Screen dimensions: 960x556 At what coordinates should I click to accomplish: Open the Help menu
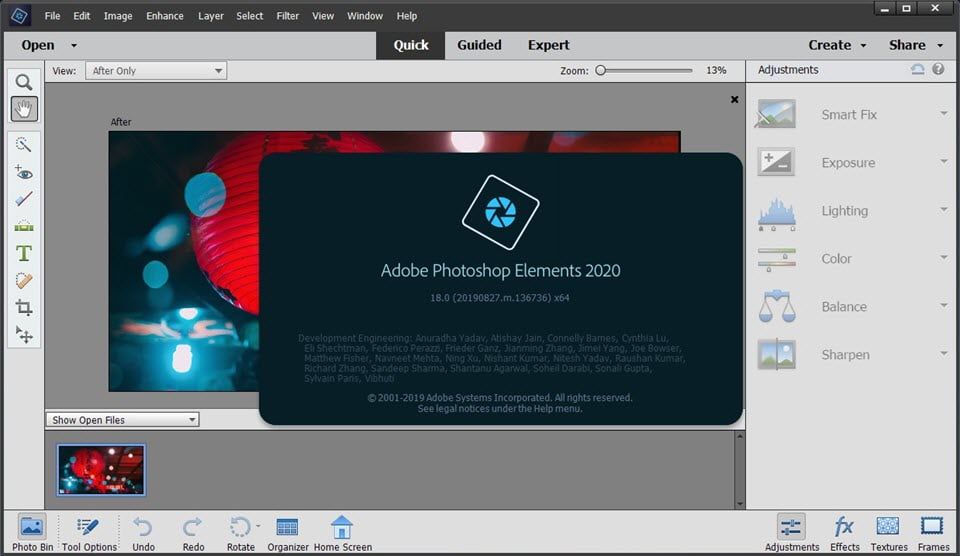pyautogui.click(x=407, y=16)
